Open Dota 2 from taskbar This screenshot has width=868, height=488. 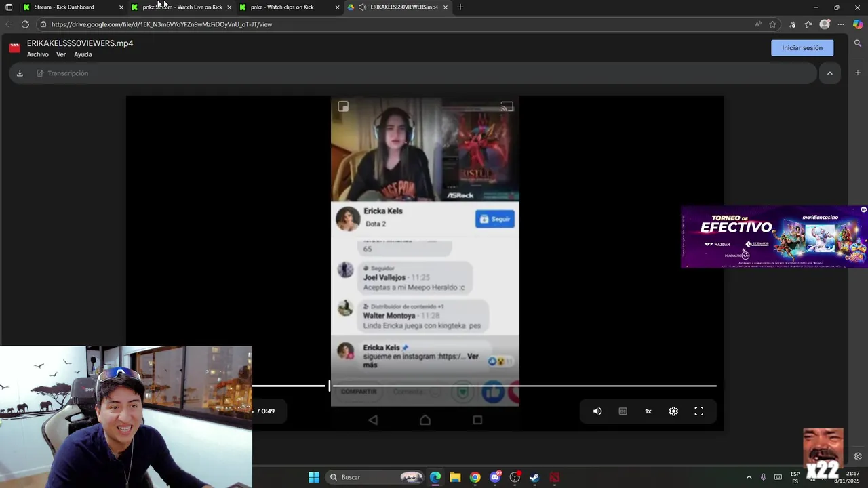coord(555,477)
